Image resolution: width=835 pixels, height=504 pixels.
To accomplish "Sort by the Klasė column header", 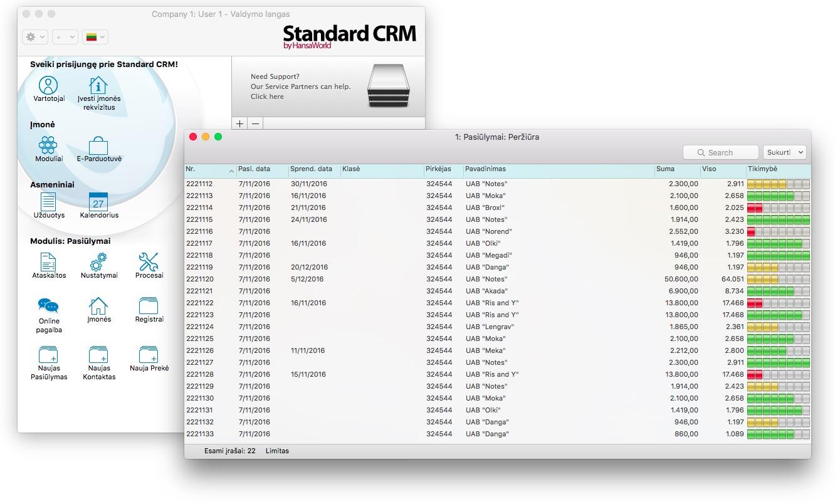I will (382, 169).
